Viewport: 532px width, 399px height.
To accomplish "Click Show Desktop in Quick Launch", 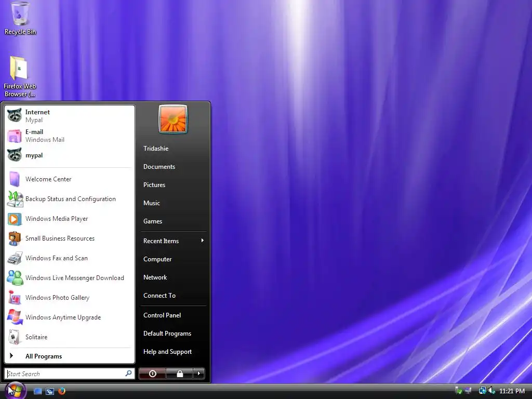I will tap(37, 391).
